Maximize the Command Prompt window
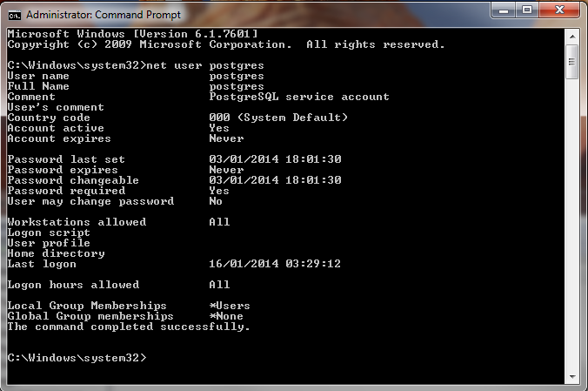 click(x=527, y=10)
